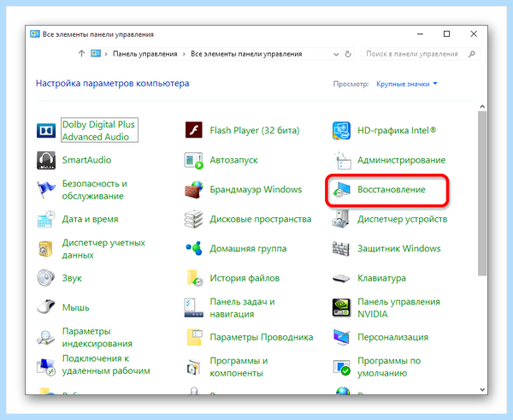The width and height of the screenshot is (513, 420).
Task: Focus the Поиск в панели управления field
Action: tap(421, 54)
